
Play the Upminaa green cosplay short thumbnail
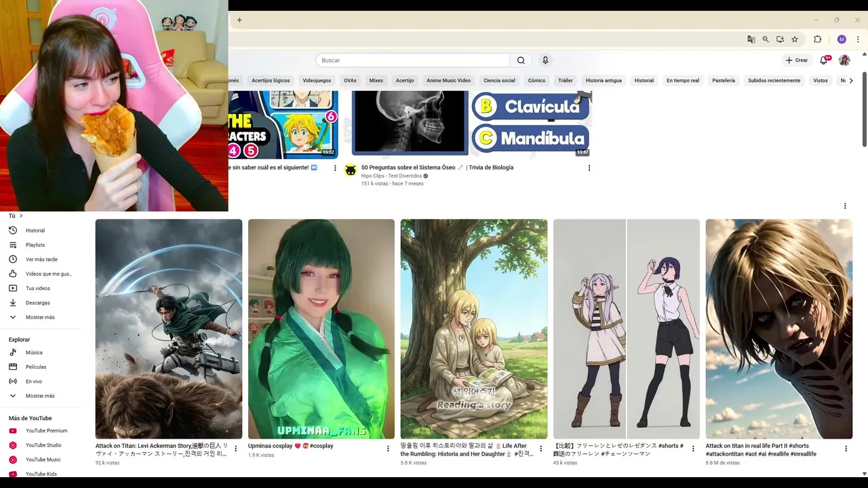click(321, 329)
